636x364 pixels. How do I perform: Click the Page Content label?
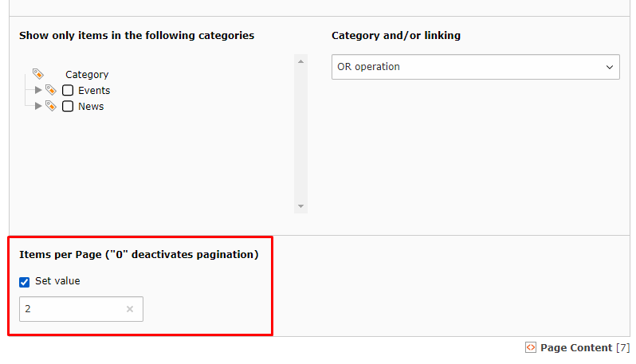coord(576,348)
